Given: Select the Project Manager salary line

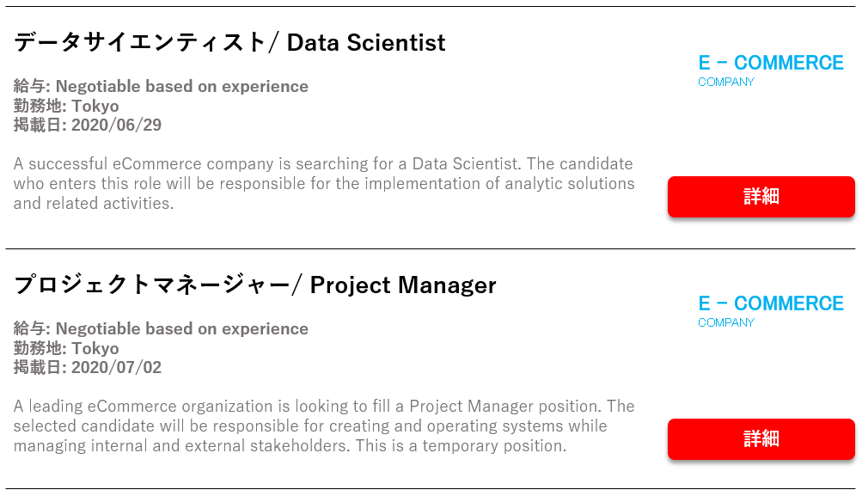Looking at the screenshot, I should point(161,329).
